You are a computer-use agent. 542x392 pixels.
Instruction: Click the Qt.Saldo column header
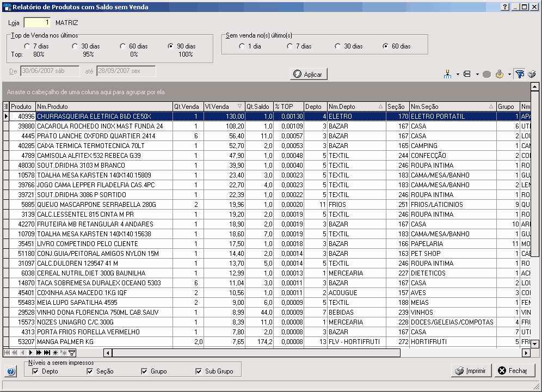pyautogui.click(x=259, y=107)
